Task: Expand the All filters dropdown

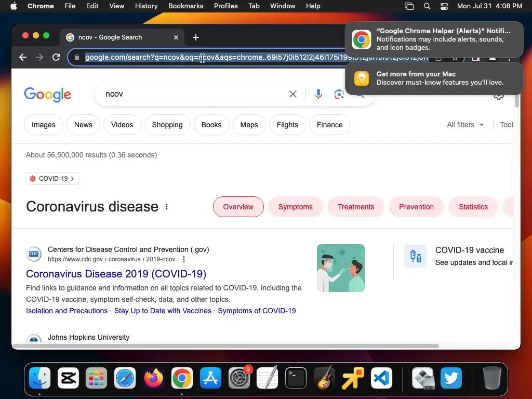Action: [x=465, y=125]
